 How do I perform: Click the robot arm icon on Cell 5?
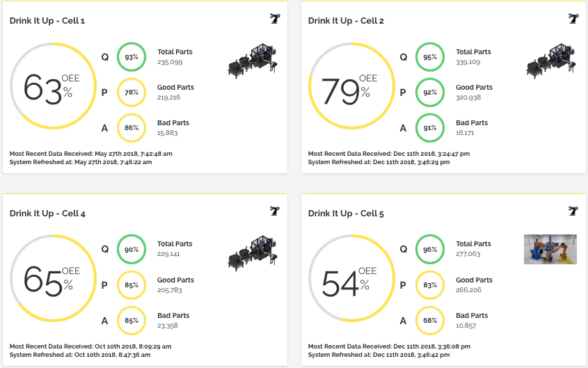pos(573,211)
